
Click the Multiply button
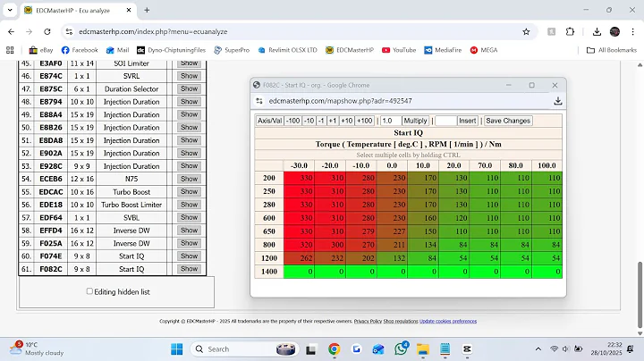pyautogui.click(x=415, y=121)
